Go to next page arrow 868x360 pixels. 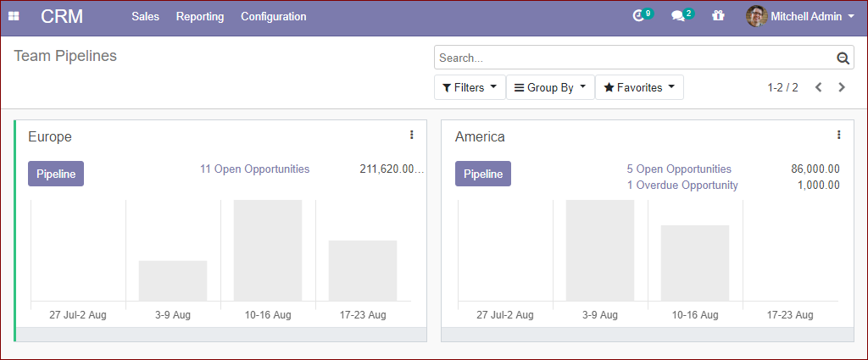coord(842,87)
